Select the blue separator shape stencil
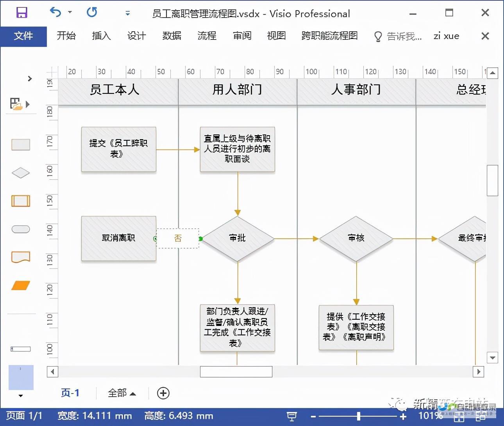 [x=21, y=377]
